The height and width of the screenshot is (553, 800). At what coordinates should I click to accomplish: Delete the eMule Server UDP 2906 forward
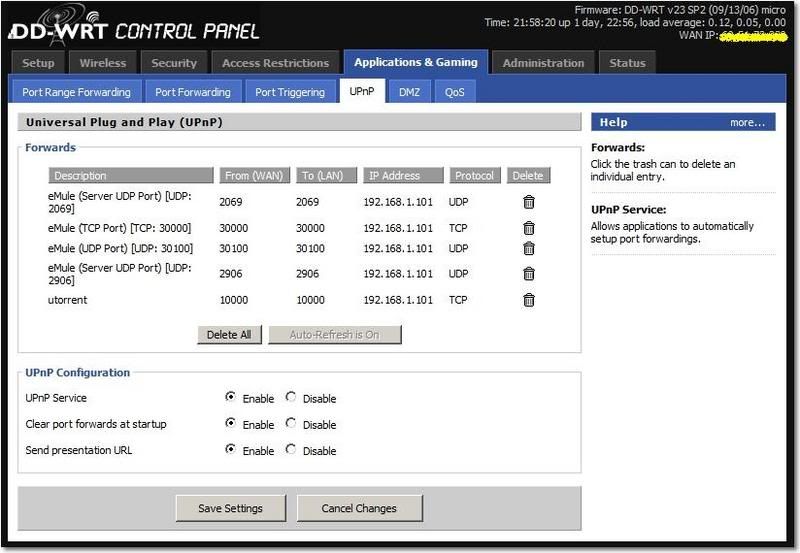pos(529,274)
